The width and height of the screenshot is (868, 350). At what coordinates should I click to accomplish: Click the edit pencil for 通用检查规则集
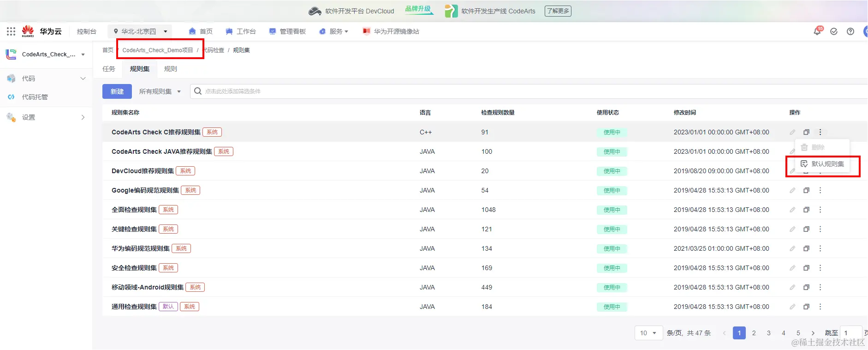pyautogui.click(x=792, y=307)
